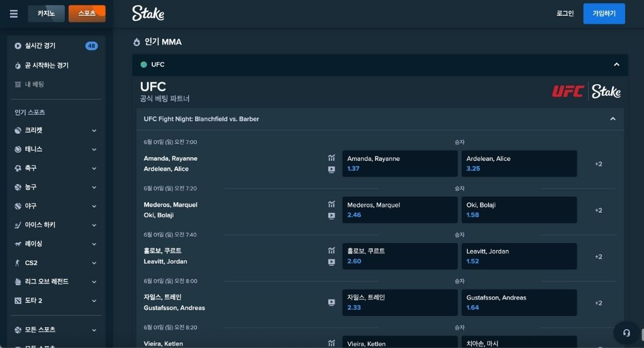Open 실시간 경기 live matches menu
Image resolution: width=644 pixels, height=348 pixels.
tap(56, 46)
